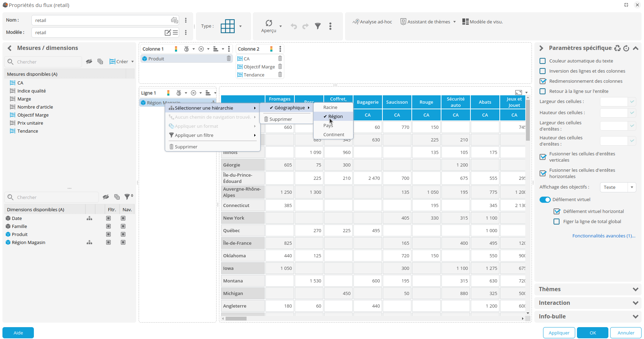Select Pays in hierarchy submenu
644x339 pixels.
coord(328,126)
